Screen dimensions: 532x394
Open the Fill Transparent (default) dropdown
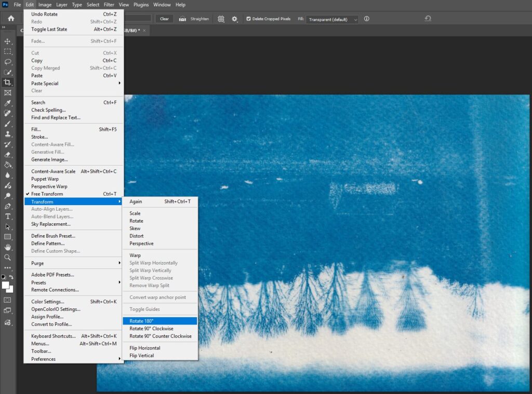[x=332, y=19]
